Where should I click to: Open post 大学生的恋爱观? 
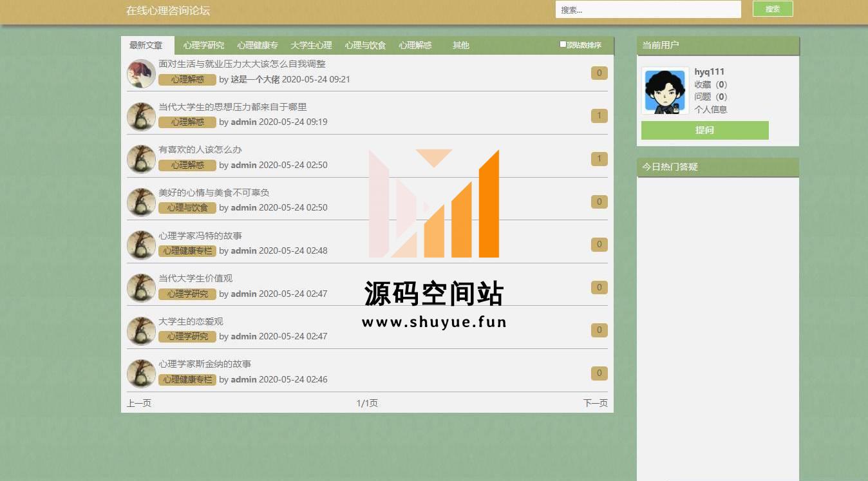[x=191, y=321]
